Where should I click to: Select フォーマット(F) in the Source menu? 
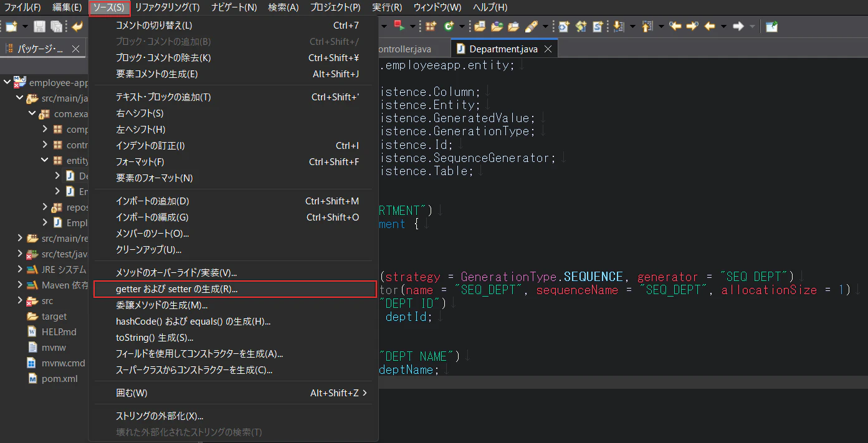pyautogui.click(x=234, y=162)
